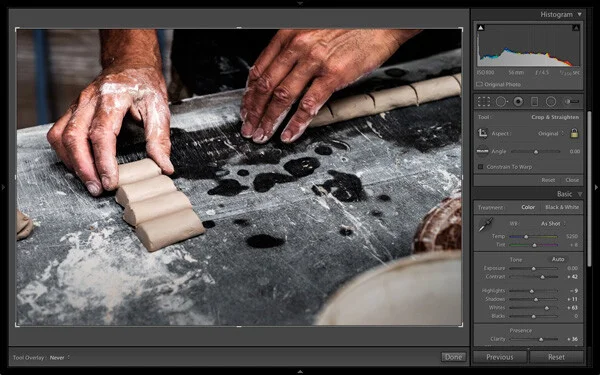Collapse the Basic panel triangle
The height and width of the screenshot is (375, 600).
580,194
